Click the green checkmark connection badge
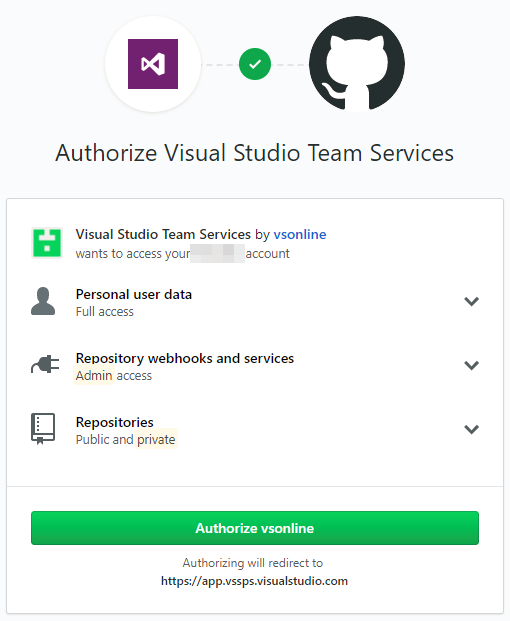 [255, 64]
